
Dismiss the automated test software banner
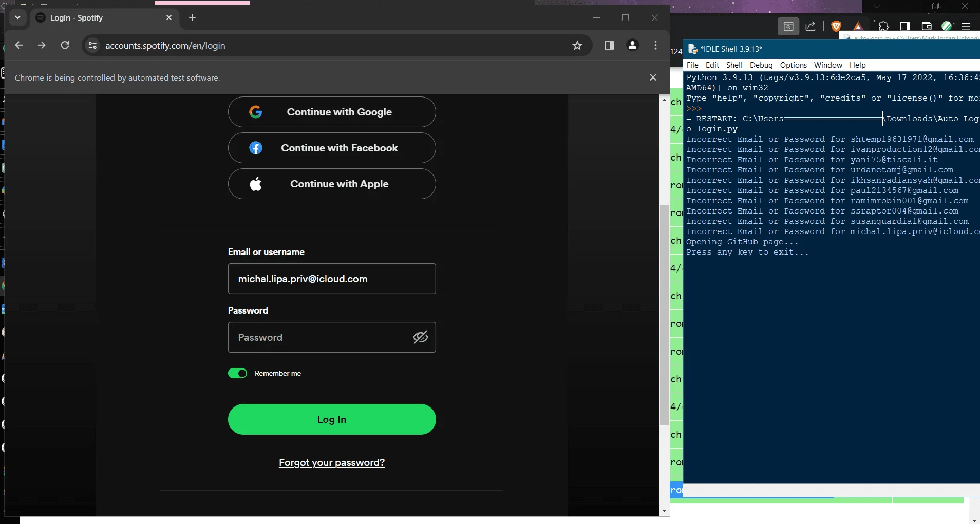coord(653,77)
